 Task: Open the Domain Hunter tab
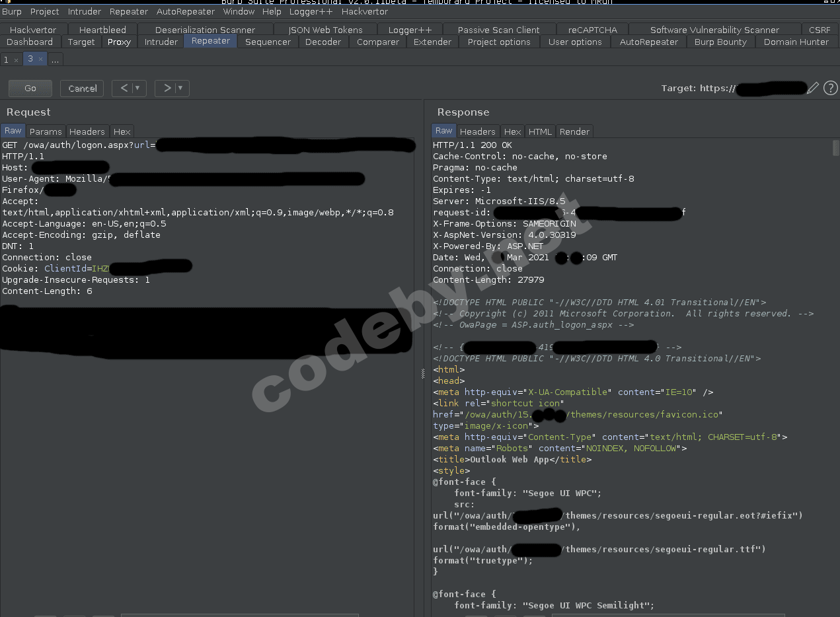tap(796, 42)
